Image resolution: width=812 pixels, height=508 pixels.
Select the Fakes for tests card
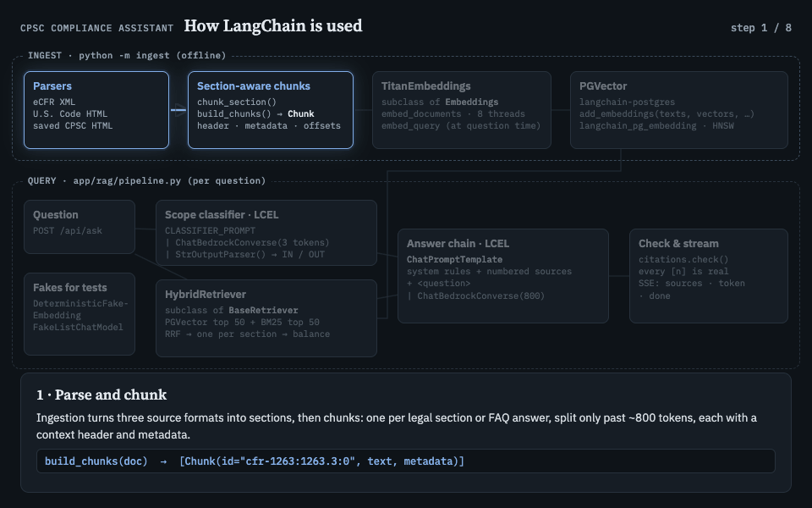tap(80, 314)
